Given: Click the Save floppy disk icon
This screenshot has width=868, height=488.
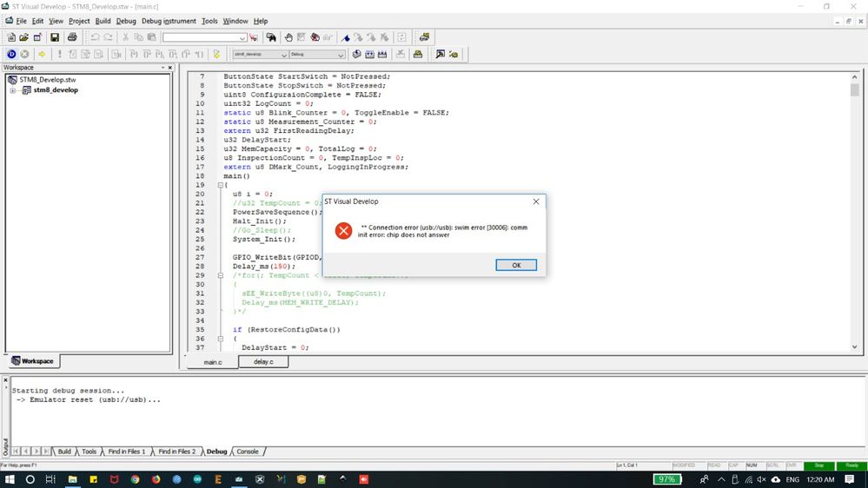Looking at the screenshot, I should pos(54,37).
